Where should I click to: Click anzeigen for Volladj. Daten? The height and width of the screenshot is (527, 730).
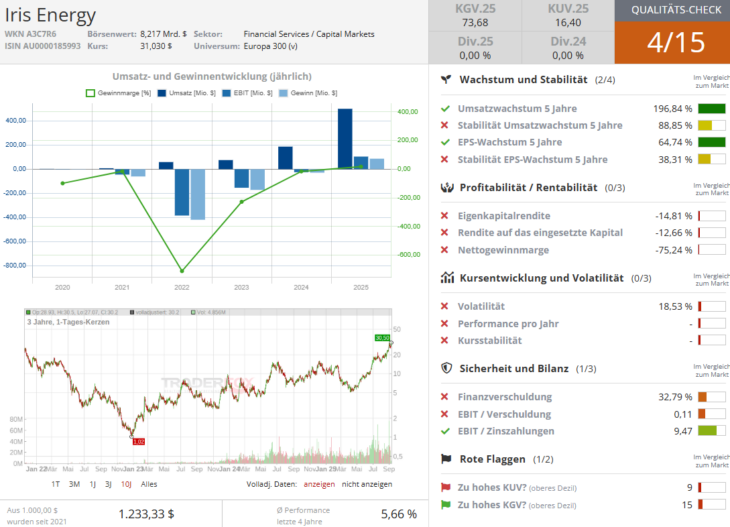coord(319,484)
